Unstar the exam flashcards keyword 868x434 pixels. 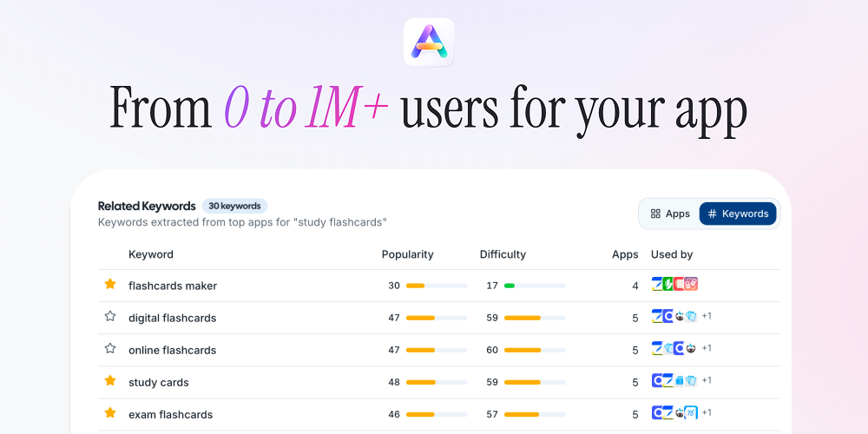(x=110, y=413)
